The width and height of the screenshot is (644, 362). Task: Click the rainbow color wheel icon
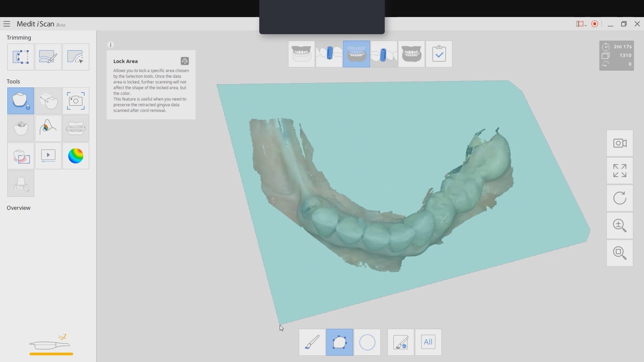76,156
